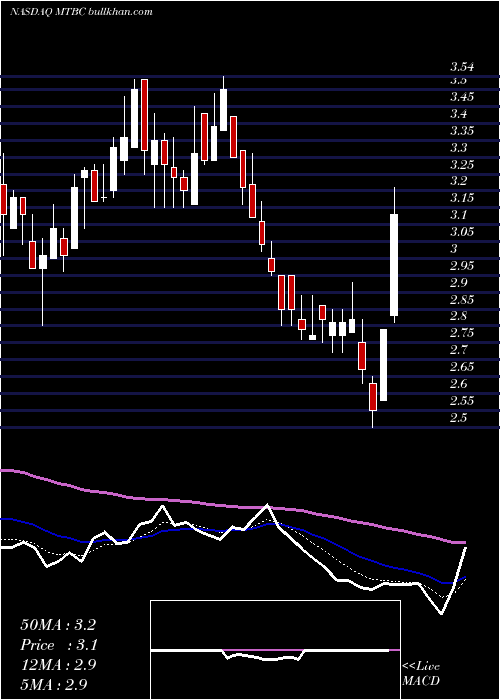This screenshot has width=500, height=700.
Task: Click the 12MA : 2.9 readout
Action: click(58, 665)
